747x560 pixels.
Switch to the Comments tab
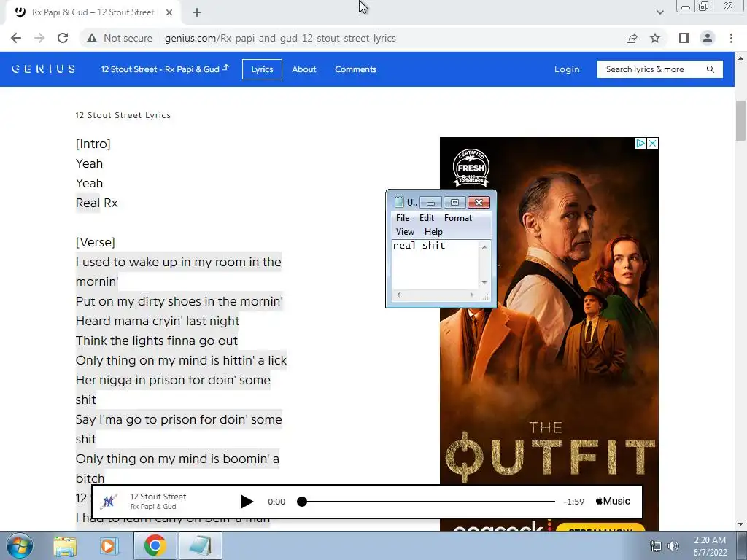[x=355, y=69]
